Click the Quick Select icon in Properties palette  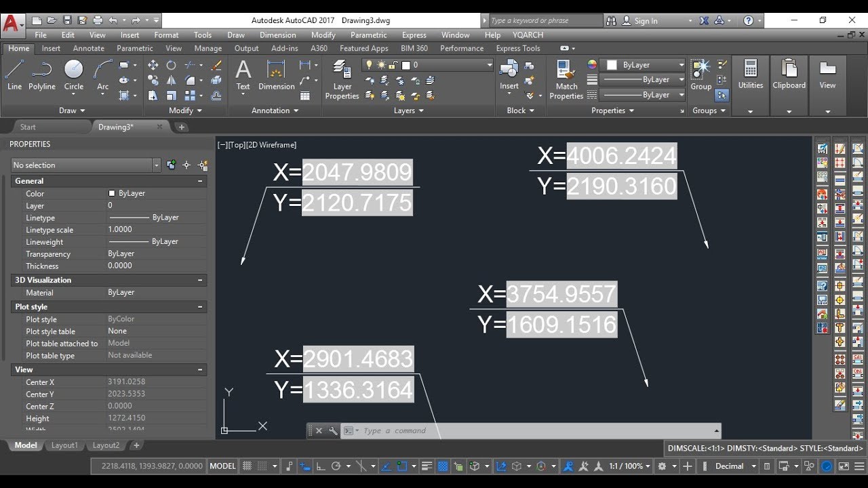(x=203, y=165)
